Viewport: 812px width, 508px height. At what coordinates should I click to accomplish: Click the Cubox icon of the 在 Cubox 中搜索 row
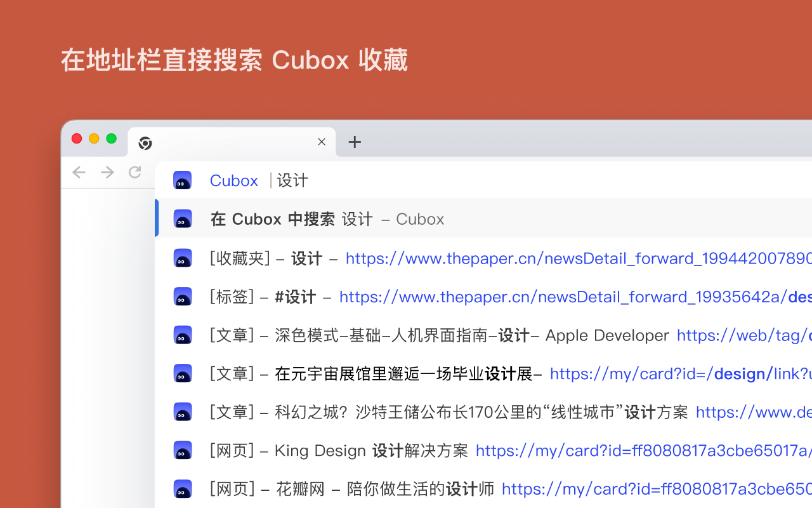[183, 218]
